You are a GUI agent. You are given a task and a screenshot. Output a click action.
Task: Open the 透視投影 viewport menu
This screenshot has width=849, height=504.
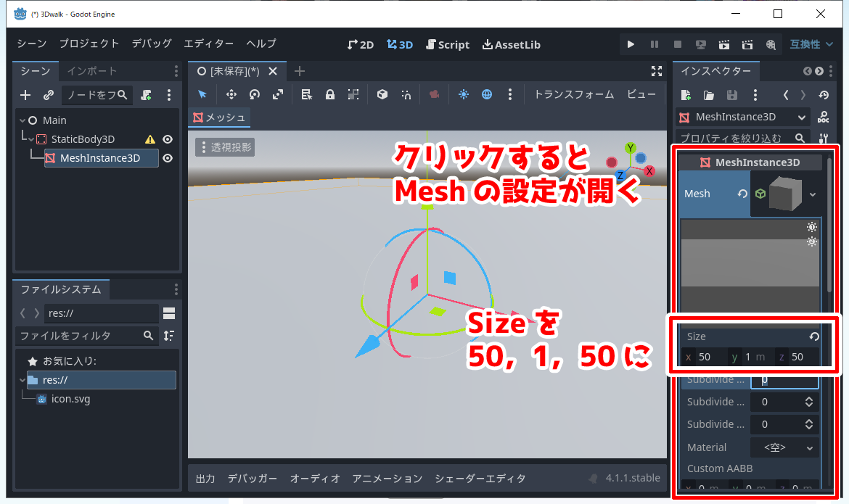coord(225,147)
